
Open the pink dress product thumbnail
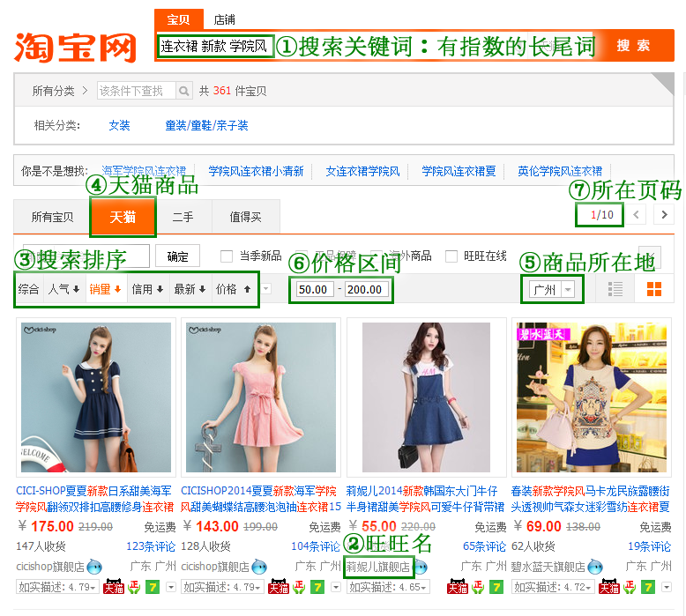[260, 398]
